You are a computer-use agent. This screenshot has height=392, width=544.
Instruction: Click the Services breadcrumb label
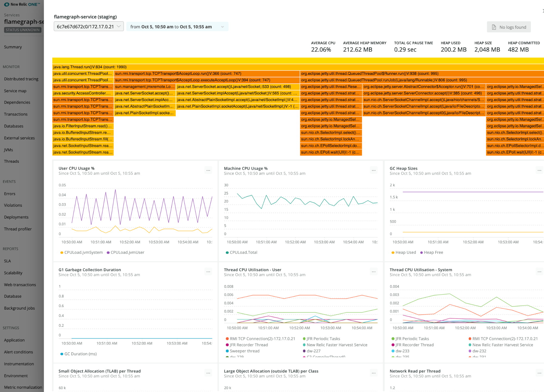(x=12, y=15)
